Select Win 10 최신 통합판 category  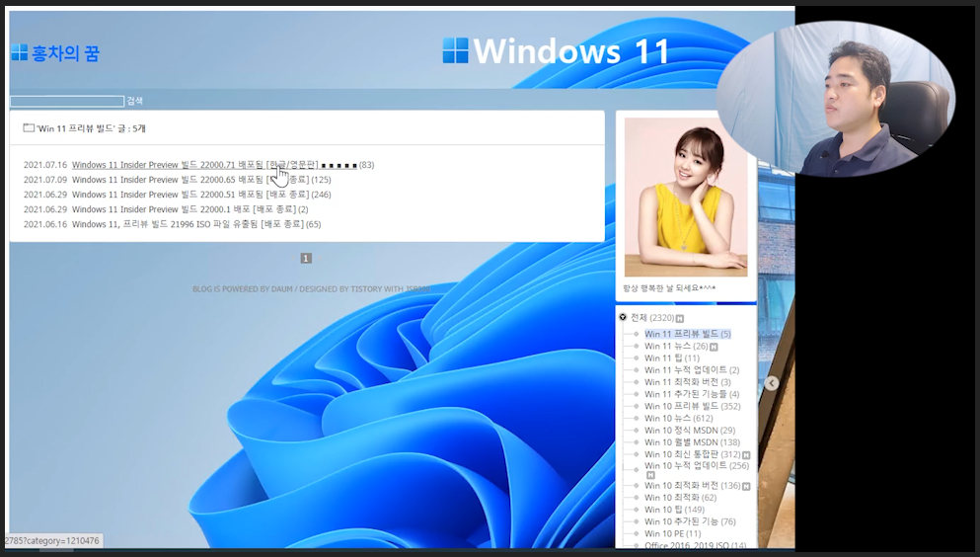point(693,454)
